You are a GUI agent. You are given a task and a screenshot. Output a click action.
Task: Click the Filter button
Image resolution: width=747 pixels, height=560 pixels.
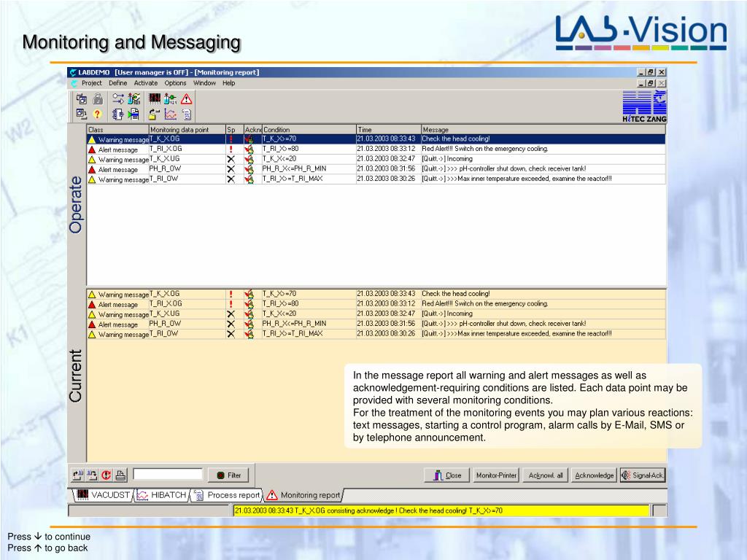[228, 475]
